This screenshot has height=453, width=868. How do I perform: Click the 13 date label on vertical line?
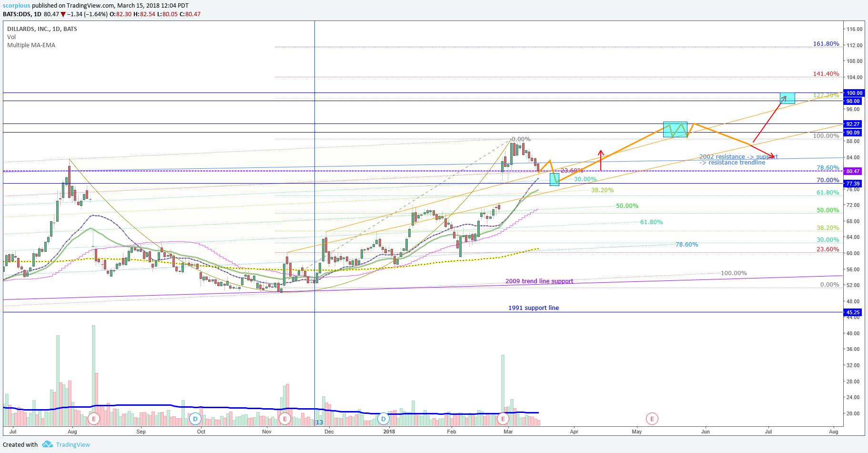point(320,422)
